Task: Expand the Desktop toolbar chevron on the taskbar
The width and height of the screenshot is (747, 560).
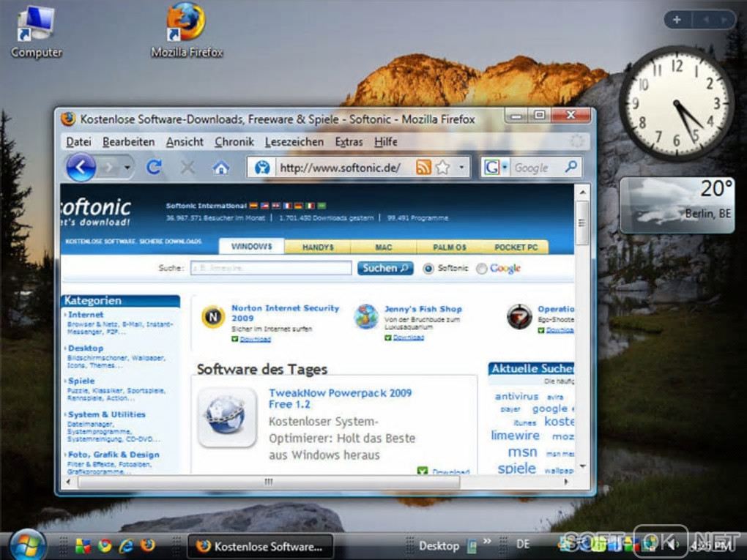Action: [487, 541]
